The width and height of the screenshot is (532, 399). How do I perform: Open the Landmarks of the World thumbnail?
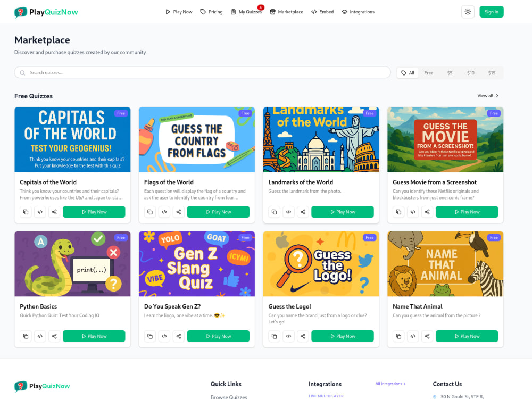[321, 139]
